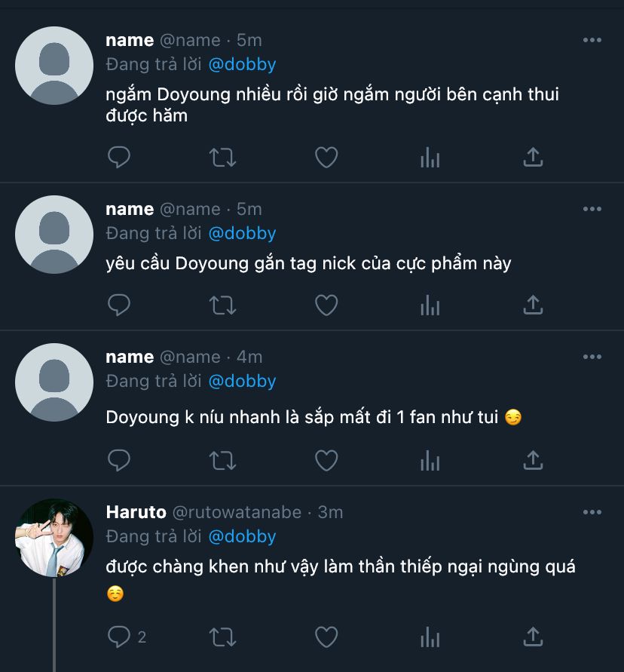The height and width of the screenshot is (672, 624).
Task: Reply to the Haruto tweet
Action: [119, 637]
